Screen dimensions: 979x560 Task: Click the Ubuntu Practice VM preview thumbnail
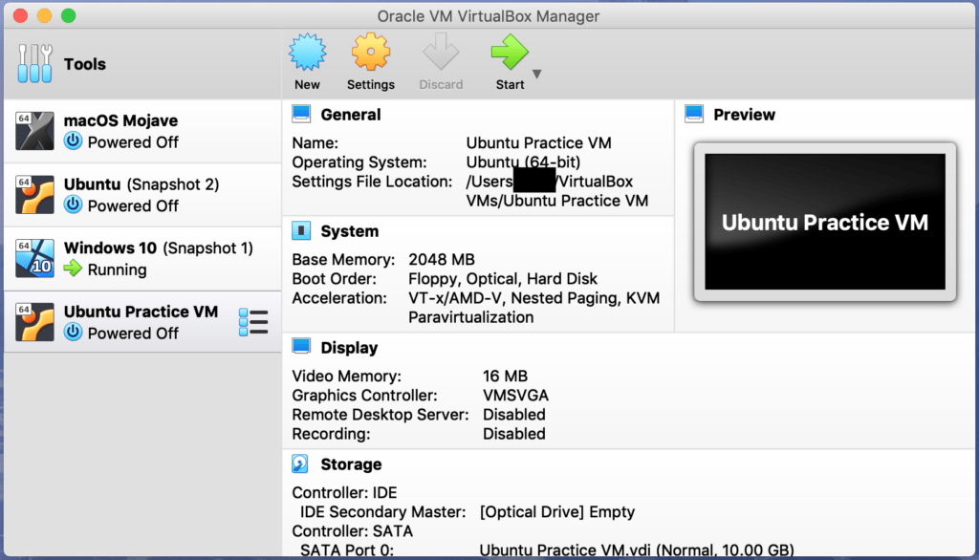coord(825,222)
